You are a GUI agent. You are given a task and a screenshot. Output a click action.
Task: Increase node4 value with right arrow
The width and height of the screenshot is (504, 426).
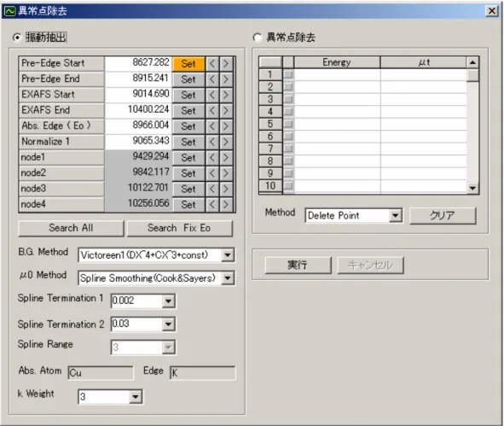click(226, 205)
